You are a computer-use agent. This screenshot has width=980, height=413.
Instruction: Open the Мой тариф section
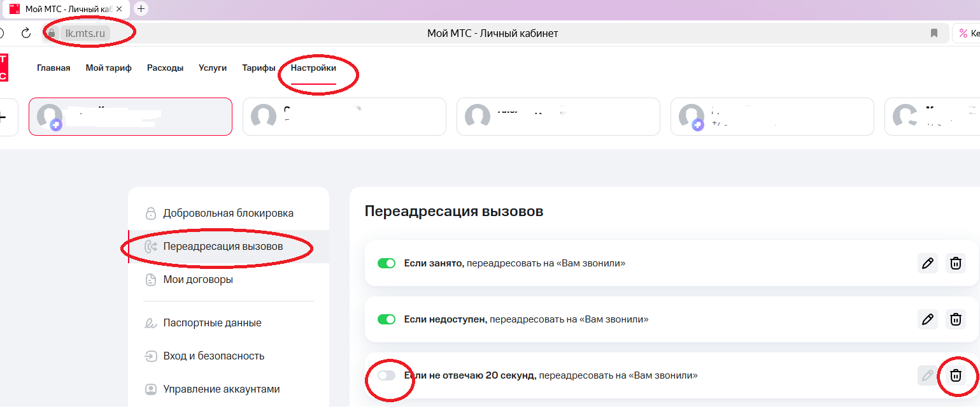tap(109, 68)
